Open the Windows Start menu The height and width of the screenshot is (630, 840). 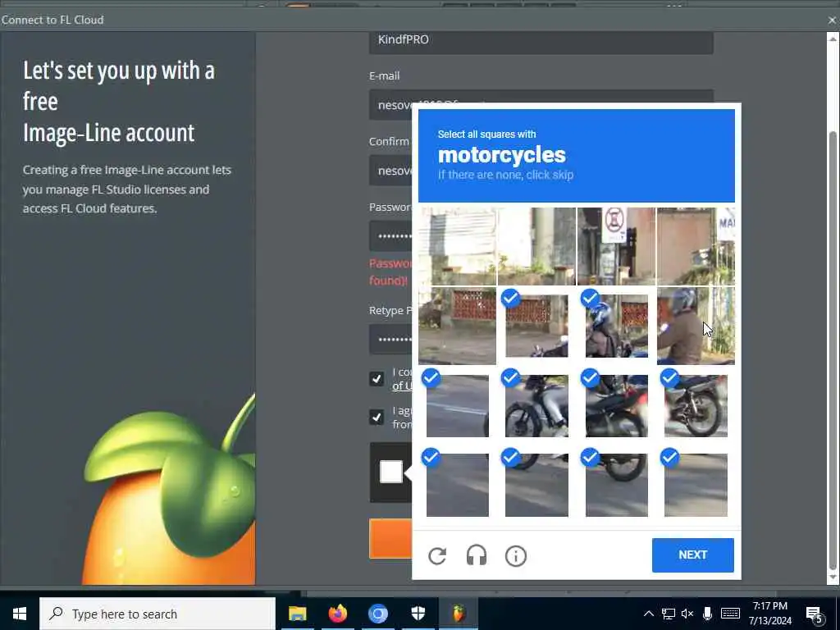click(20, 614)
